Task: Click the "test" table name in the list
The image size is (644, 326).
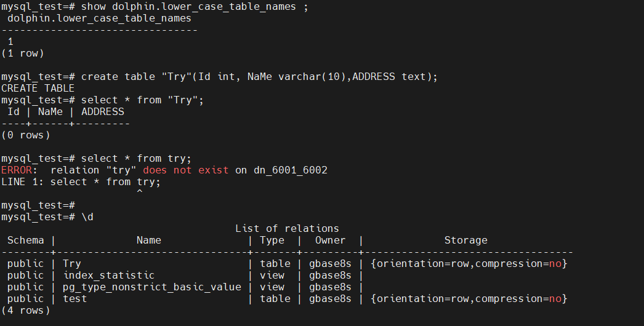Action: (x=75, y=299)
